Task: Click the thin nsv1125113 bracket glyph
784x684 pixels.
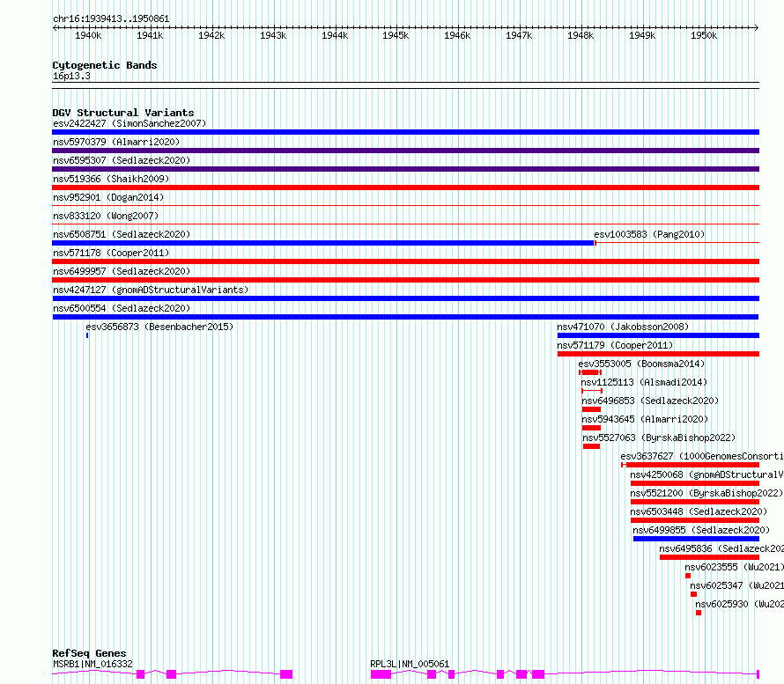Action: [x=592, y=391]
